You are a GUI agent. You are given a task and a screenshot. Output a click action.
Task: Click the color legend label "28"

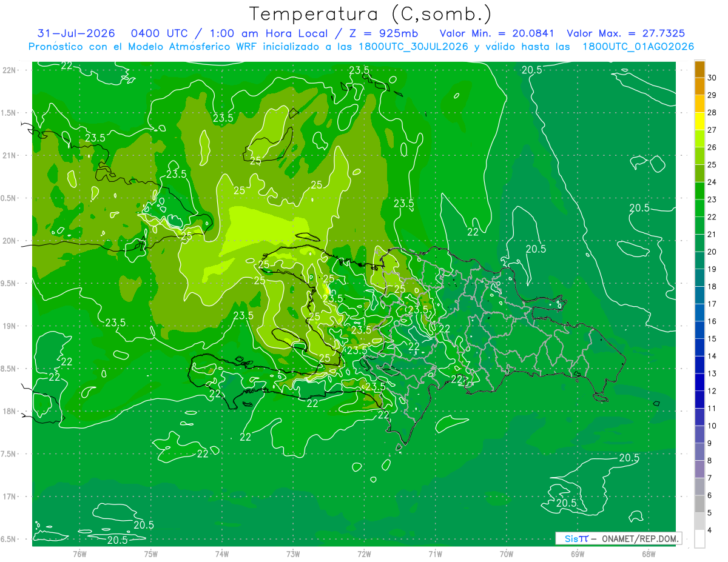pyautogui.click(x=712, y=113)
